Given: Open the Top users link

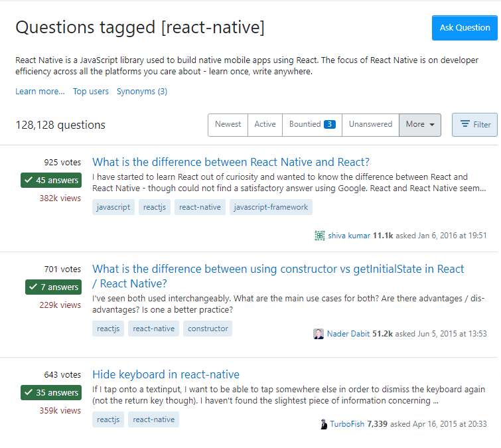Looking at the screenshot, I should [91, 92].
